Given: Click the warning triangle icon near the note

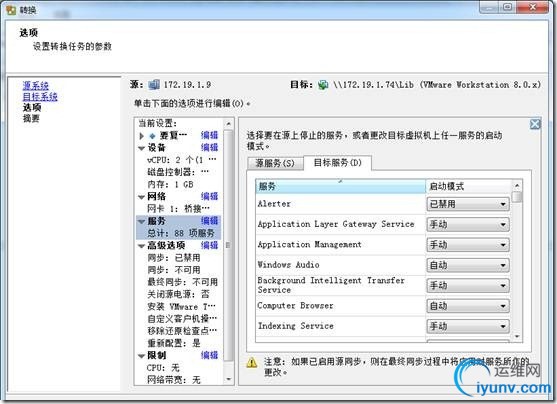Looking at the screenshot, I should 252,363.
